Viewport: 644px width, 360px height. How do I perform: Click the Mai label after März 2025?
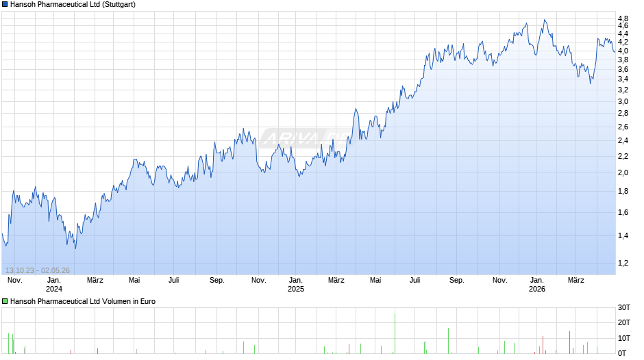click(375, 280)
